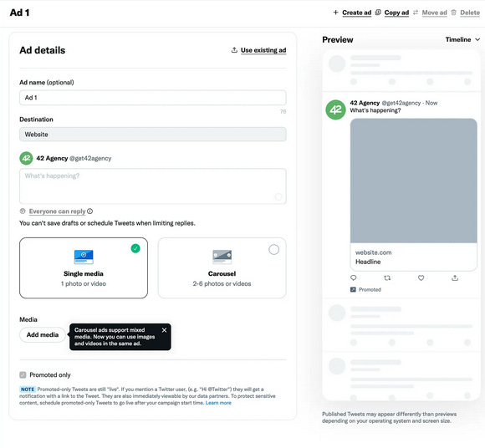Click into the What's happening tweet textbox

point(153,186)
